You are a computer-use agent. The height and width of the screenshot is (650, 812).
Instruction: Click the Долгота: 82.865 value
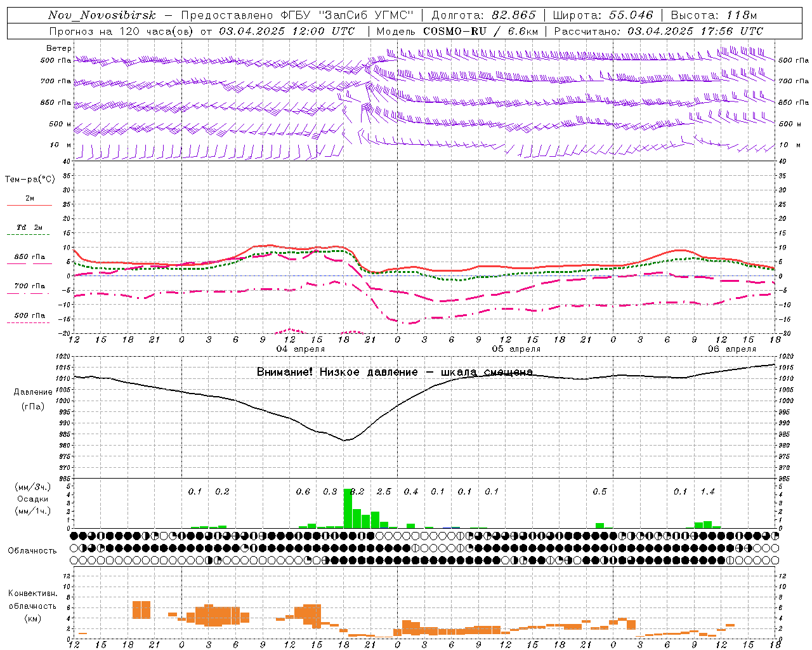pos(483,16)
